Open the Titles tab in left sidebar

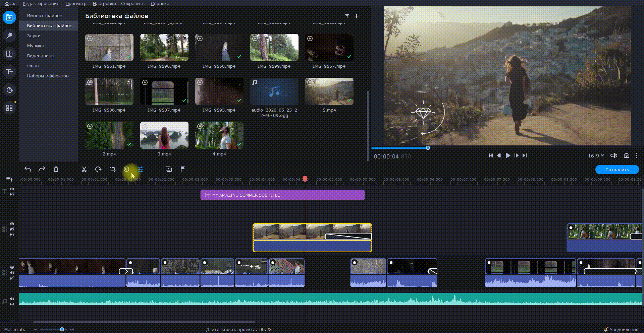pos(9,72)
